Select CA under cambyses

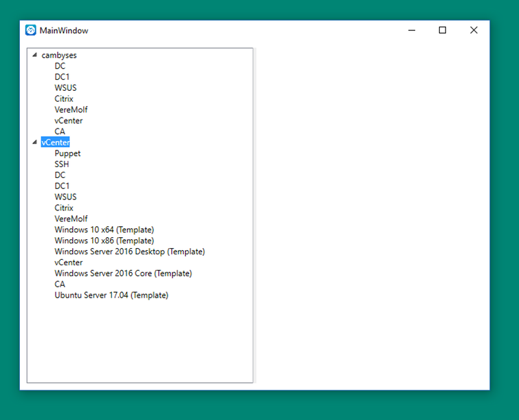click(60, 131)
